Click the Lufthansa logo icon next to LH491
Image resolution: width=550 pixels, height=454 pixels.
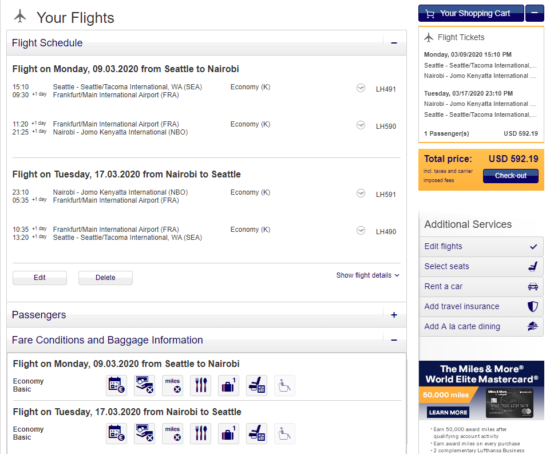pyautogui.click(x=361, y=88)
